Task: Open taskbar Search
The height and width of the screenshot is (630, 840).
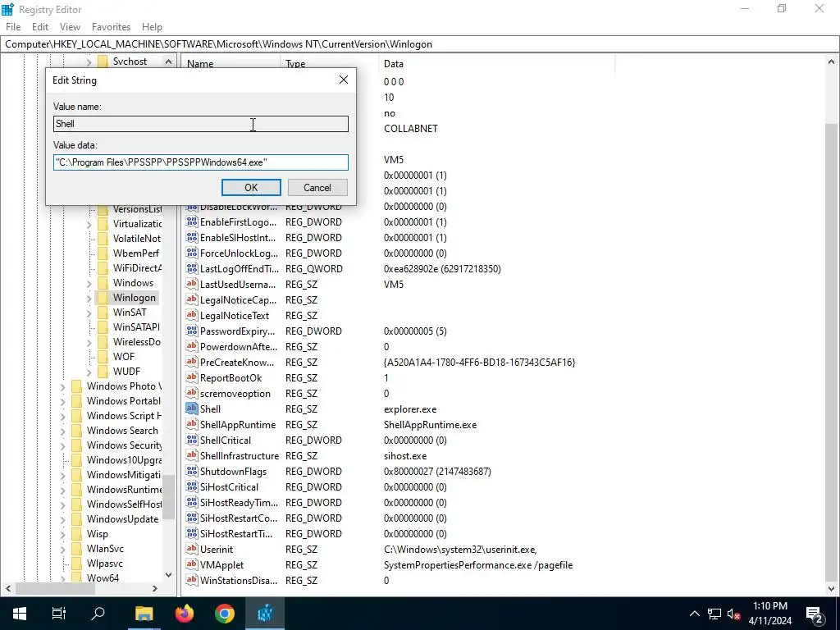Action: tap(98, 613)
